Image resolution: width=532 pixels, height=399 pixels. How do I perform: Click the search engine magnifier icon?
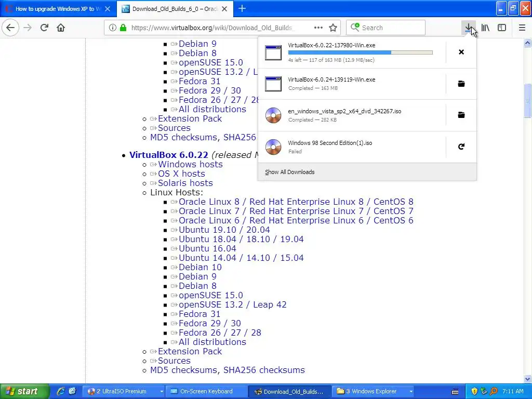point(355,27)
